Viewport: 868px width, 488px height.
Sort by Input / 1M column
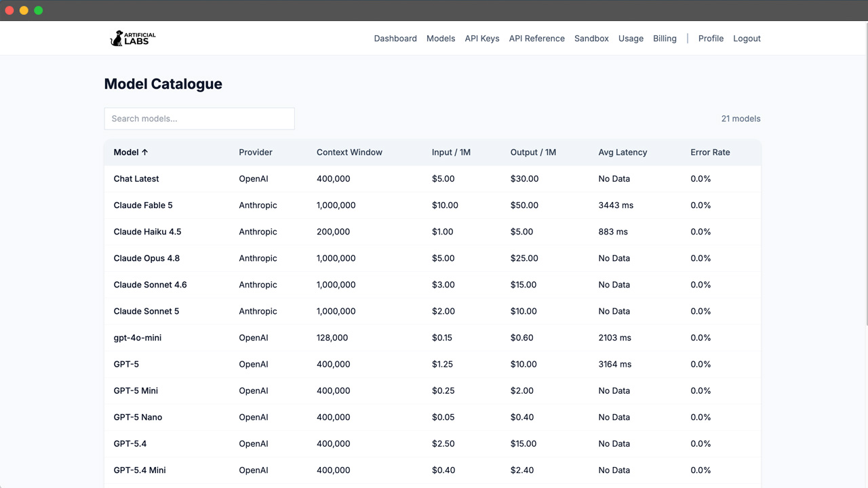[451, 152]
